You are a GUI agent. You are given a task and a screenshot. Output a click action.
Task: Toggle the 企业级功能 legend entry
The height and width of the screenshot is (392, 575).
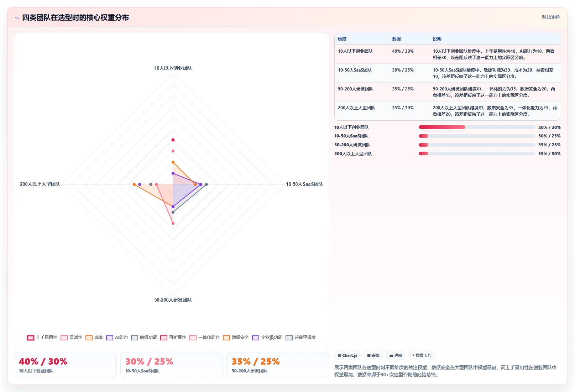pyautogui.click(x=267, y=338)
